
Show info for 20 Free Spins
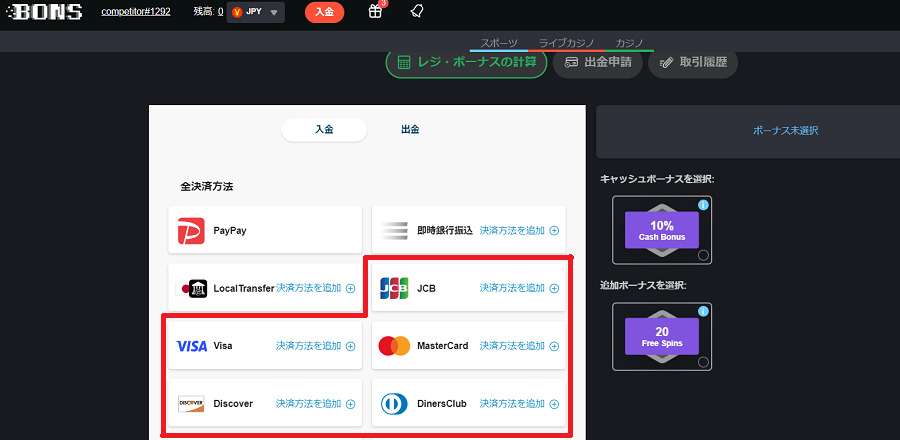coord(703,311)
